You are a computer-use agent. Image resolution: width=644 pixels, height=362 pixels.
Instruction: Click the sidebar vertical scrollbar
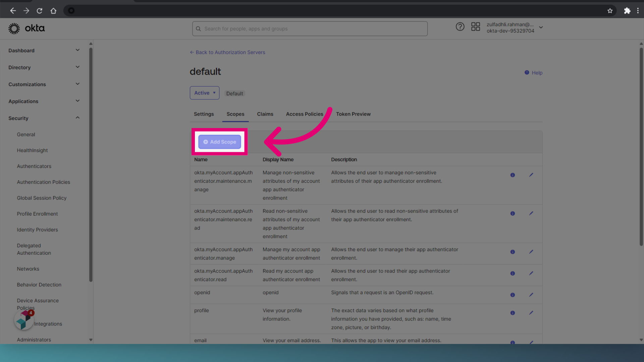(x=91, y=164)
